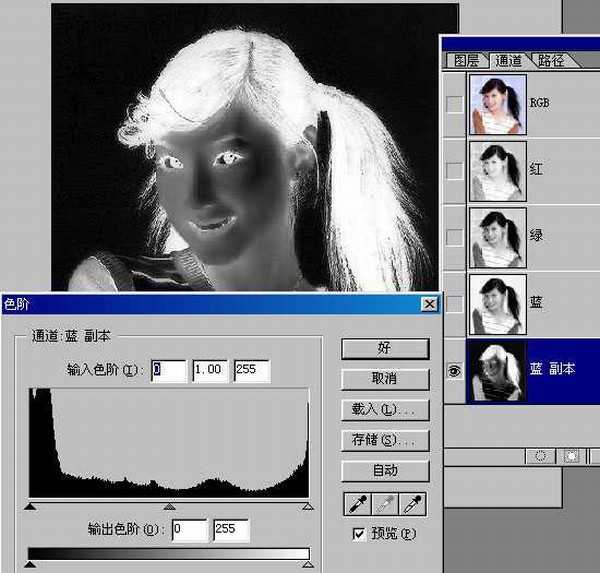Close the 色阶 dialog with X

429,304
